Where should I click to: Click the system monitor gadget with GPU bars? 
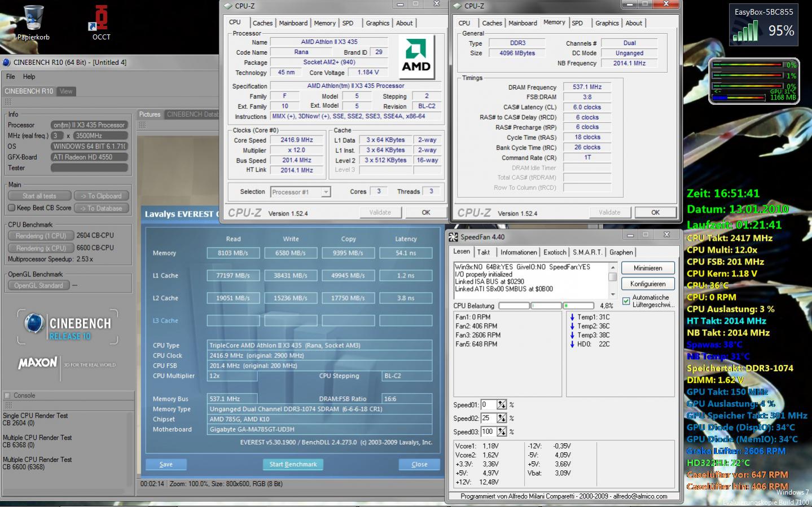(x=754, y=81)
